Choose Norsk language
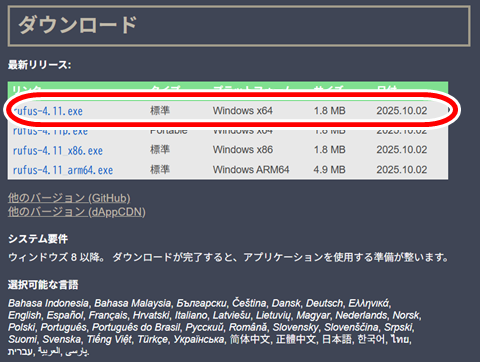 (406, 315)
